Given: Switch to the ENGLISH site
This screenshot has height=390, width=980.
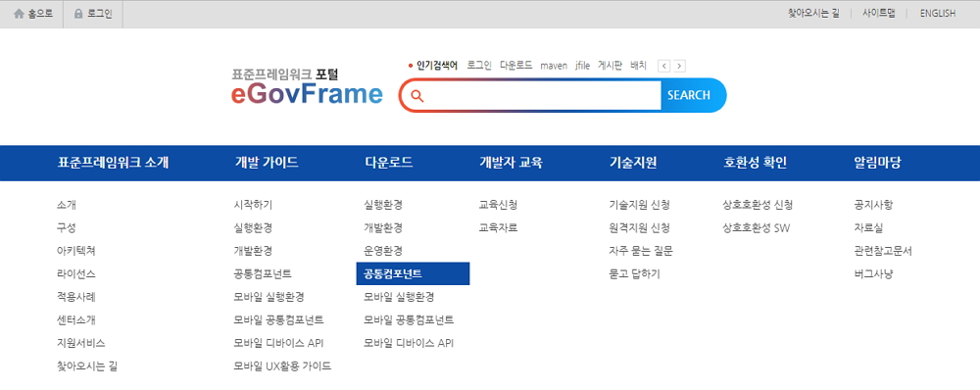Looking at the screenshot, I should tap(937, 13).
